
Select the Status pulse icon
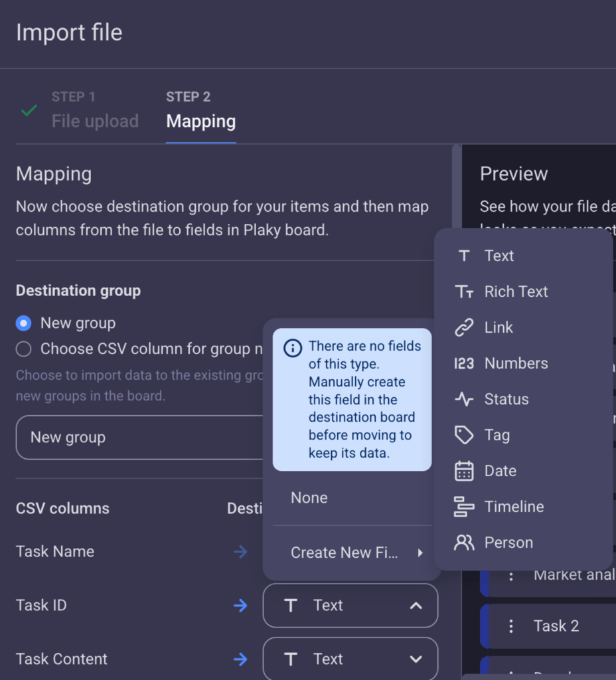(465, 399)
